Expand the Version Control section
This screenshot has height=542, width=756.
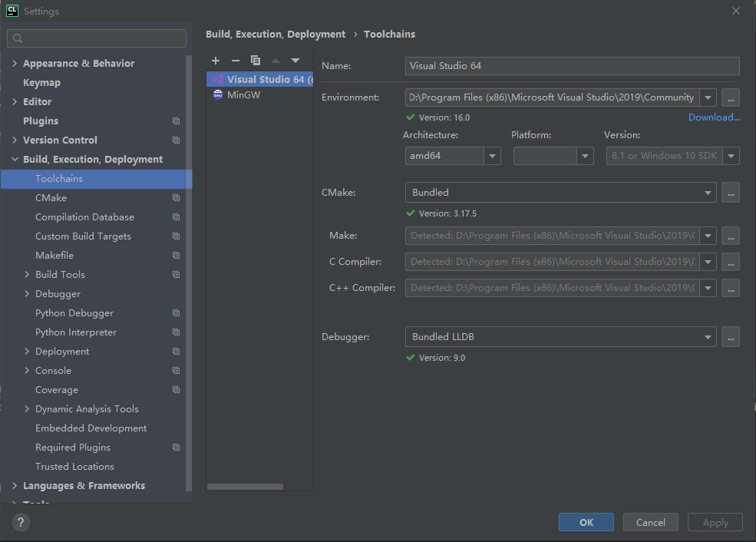(x=15, y=140)
